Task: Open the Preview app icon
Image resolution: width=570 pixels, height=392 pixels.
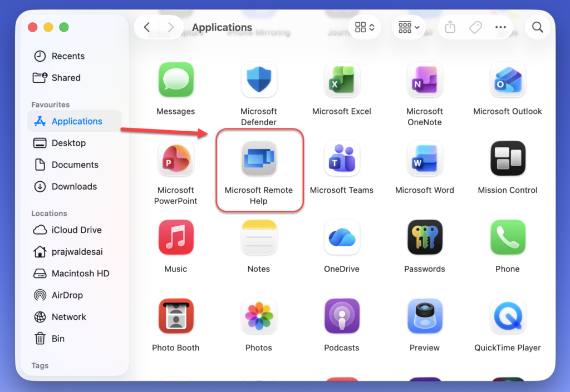Action: (x=425, y=316)
